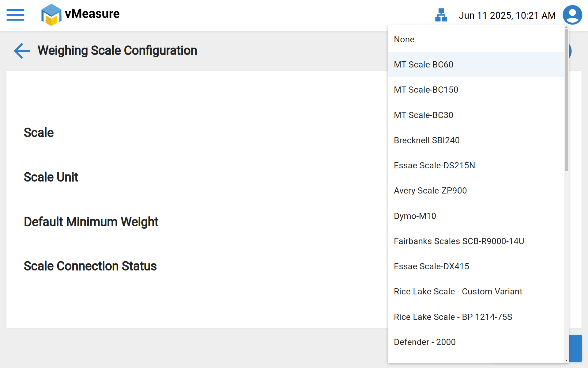Pick Avery Scale-ZP900 option
The image size is (588, 368).
tap(430, 190)
